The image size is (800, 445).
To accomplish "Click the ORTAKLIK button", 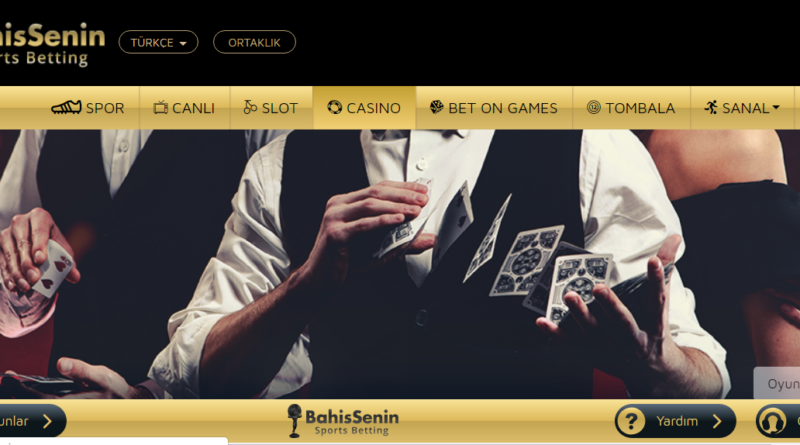I will coord(254,42).
